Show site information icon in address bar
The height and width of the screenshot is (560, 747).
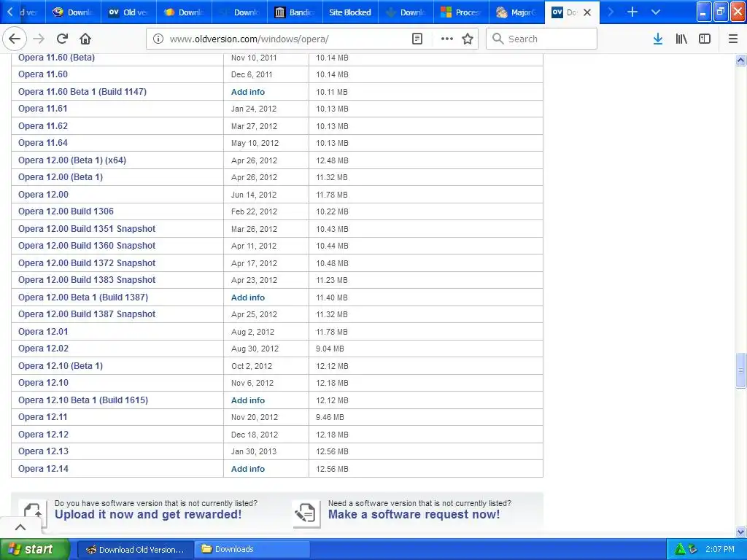(x=158, y=39)
